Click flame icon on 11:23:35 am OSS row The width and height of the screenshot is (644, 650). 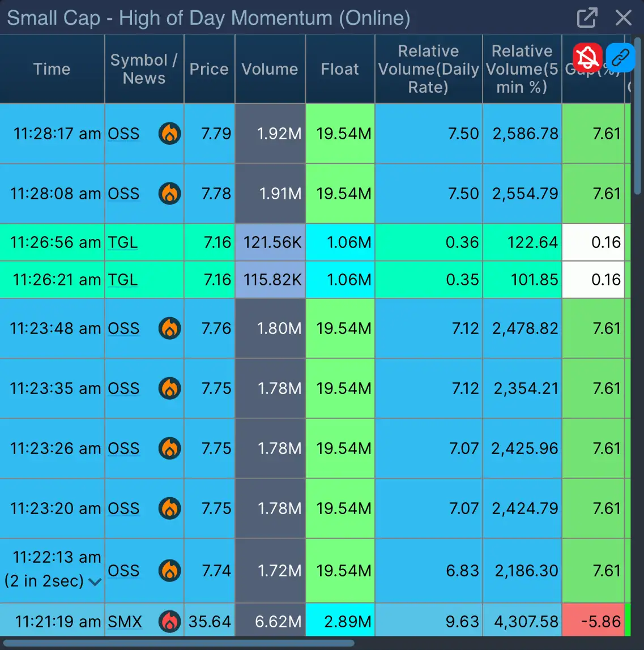[169, 388]
